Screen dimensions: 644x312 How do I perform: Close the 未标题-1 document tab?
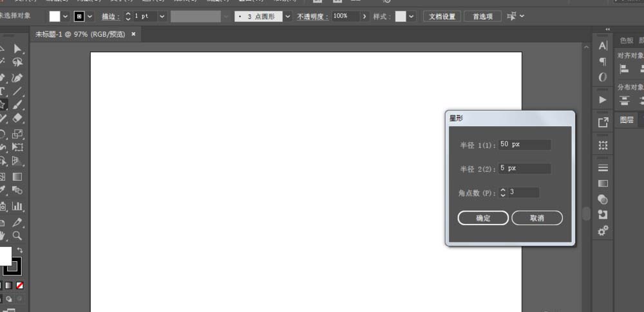pos(133,35)
